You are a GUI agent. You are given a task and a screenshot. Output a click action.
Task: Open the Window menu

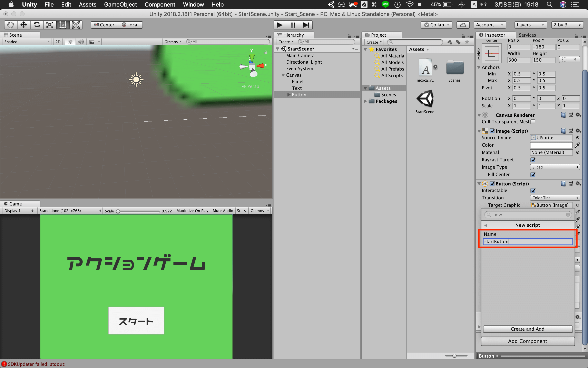pyautogui.click(x=193, y=5)
